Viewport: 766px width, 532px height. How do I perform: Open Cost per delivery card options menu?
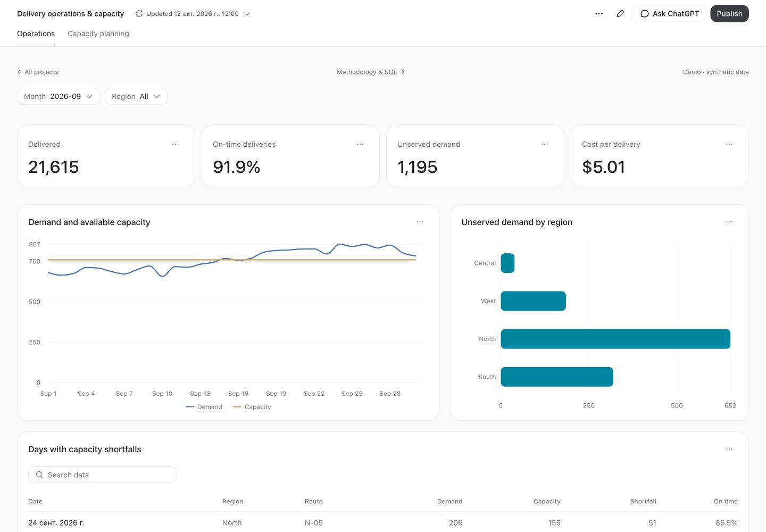point(729,144)
